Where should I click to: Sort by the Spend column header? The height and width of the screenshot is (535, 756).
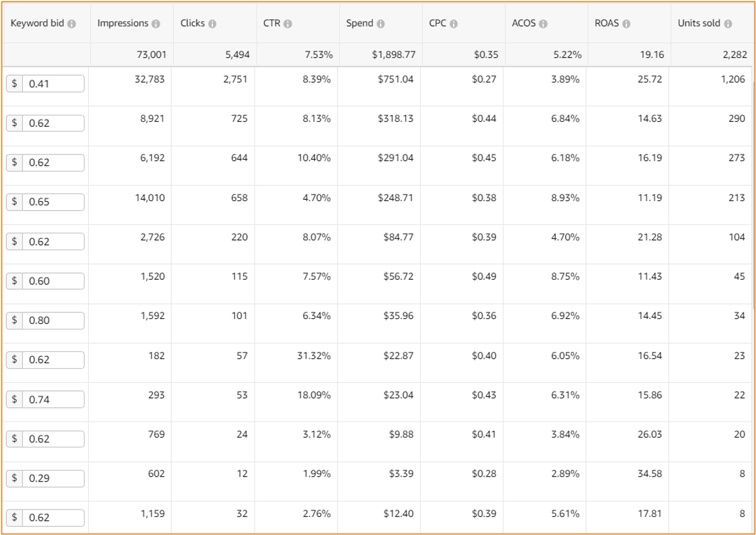point(360,23)
